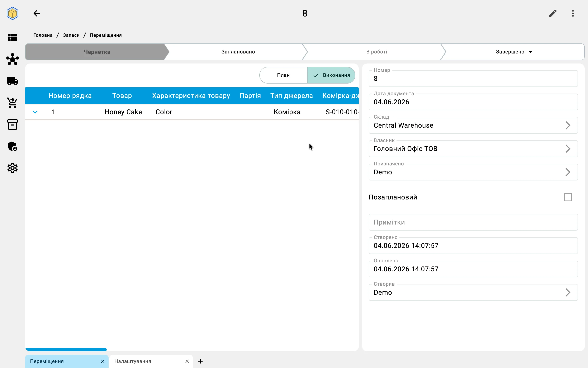The width and height of the screenshot is (588, 368).
Task: Switch to the Налаштування bottom tab
Action: [x=133, y=361]
